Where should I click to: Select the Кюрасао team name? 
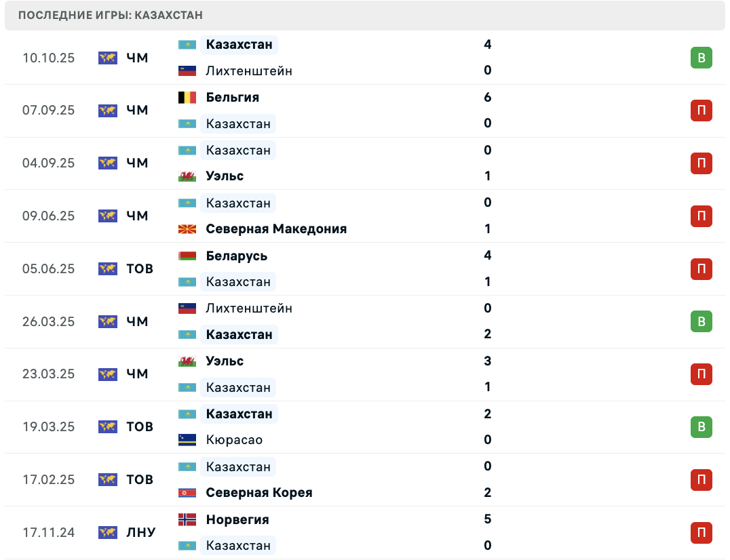point(234,440)
